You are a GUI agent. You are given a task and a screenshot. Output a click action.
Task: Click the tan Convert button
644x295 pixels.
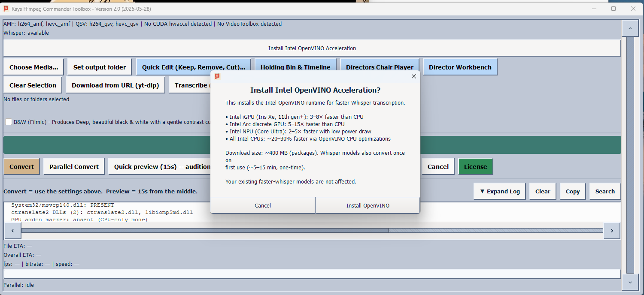pyautogui.click(x=21, y=166)
